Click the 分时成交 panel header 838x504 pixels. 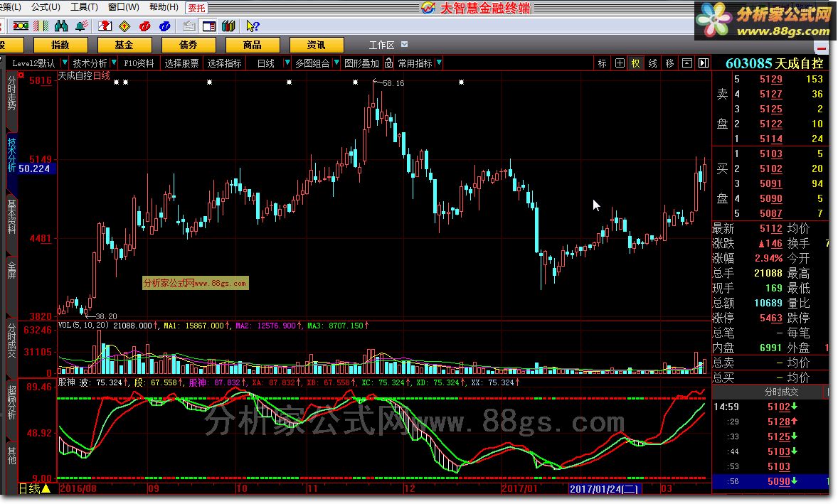(781, 392)
